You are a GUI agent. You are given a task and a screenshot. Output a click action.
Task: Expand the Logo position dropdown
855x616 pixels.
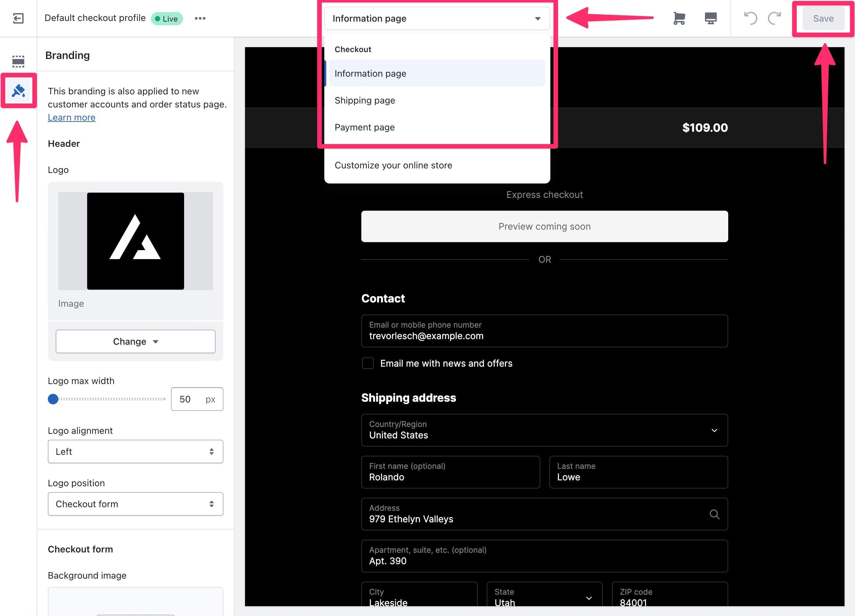tap(135, 504)
